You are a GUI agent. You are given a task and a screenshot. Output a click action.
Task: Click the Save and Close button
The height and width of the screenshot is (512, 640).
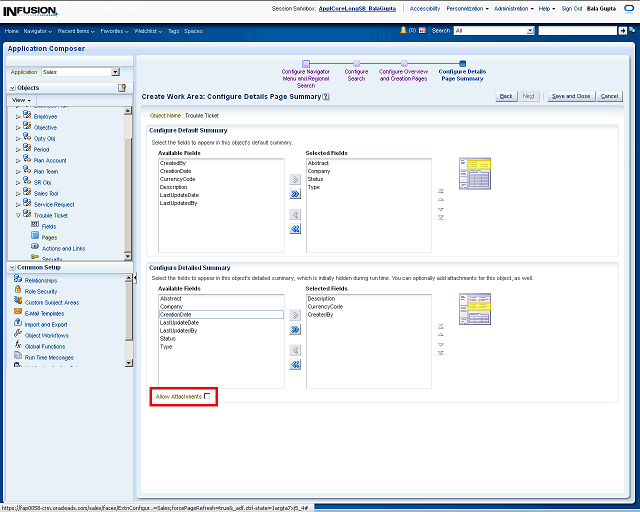(x=571, y=96)
